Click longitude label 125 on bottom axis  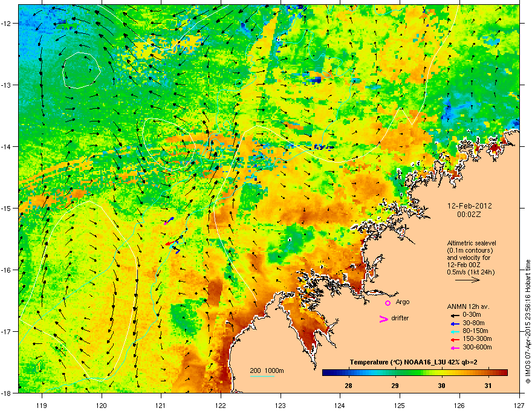(400, 405)
